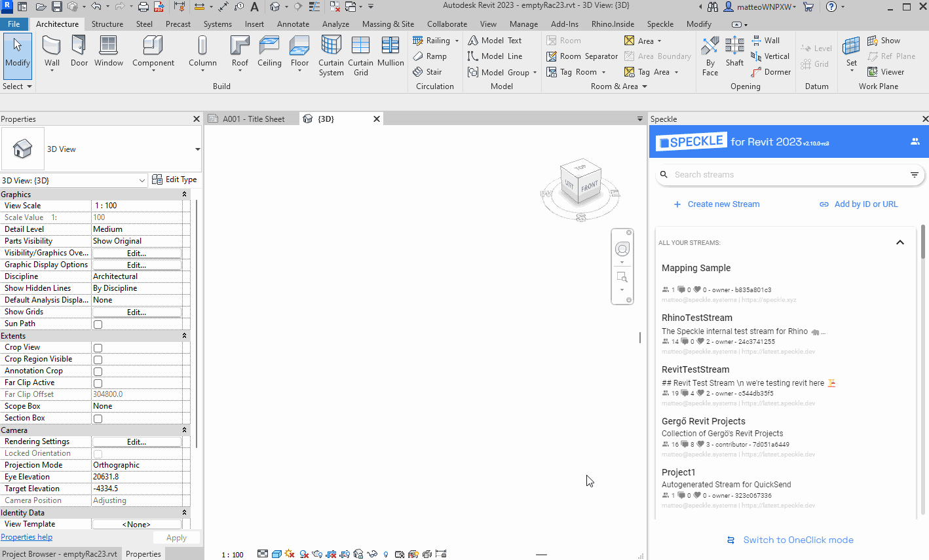The width and height of the screenshot is (929, 560).
Task: Toggle the Annotation Crop checkbox
Action: [98, 371]
